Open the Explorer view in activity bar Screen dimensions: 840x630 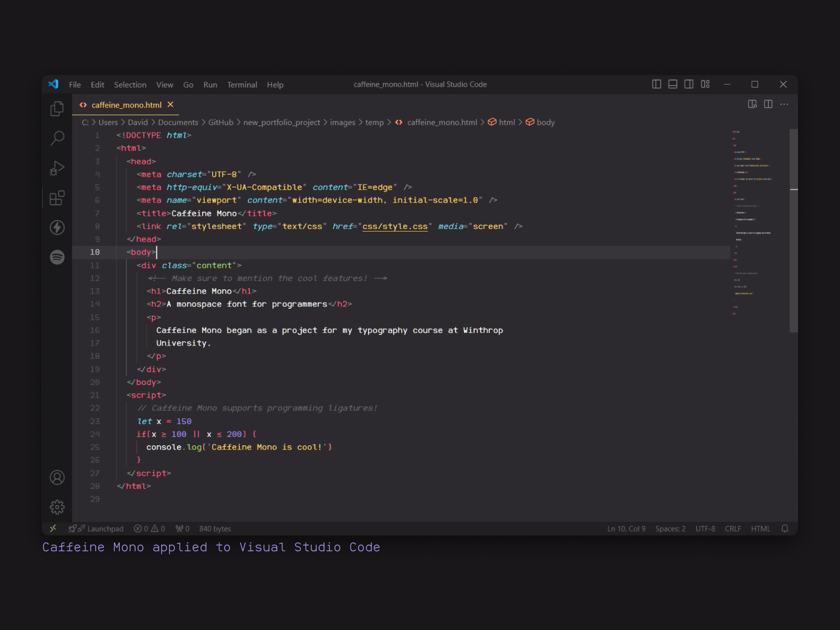click(x=57, y=109)
